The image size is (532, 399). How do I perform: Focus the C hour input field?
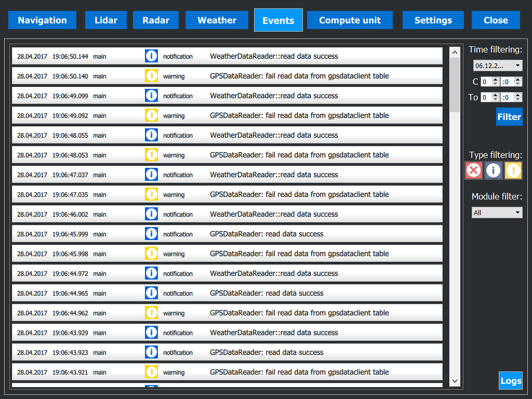[486, 82]
